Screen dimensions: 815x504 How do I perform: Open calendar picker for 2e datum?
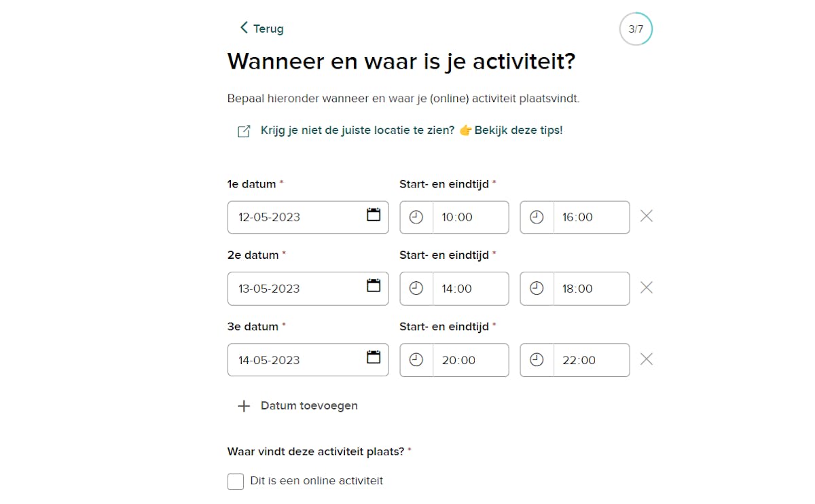(374, 286)
